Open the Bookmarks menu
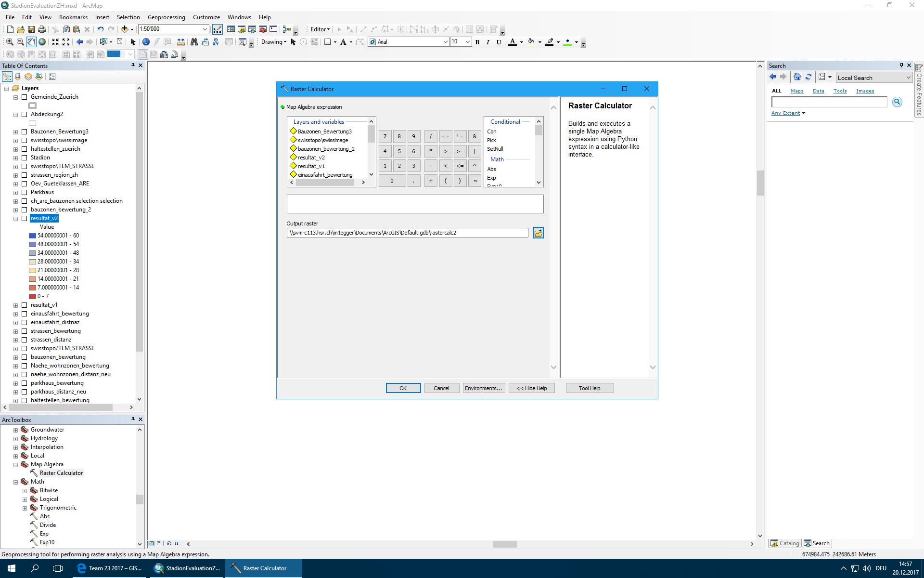The height and width of the screenshot is (578, 924). coord(73,17)
